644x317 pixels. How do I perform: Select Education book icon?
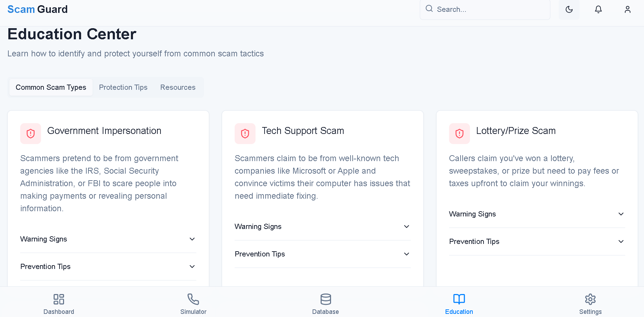click(x=459, y=303)
